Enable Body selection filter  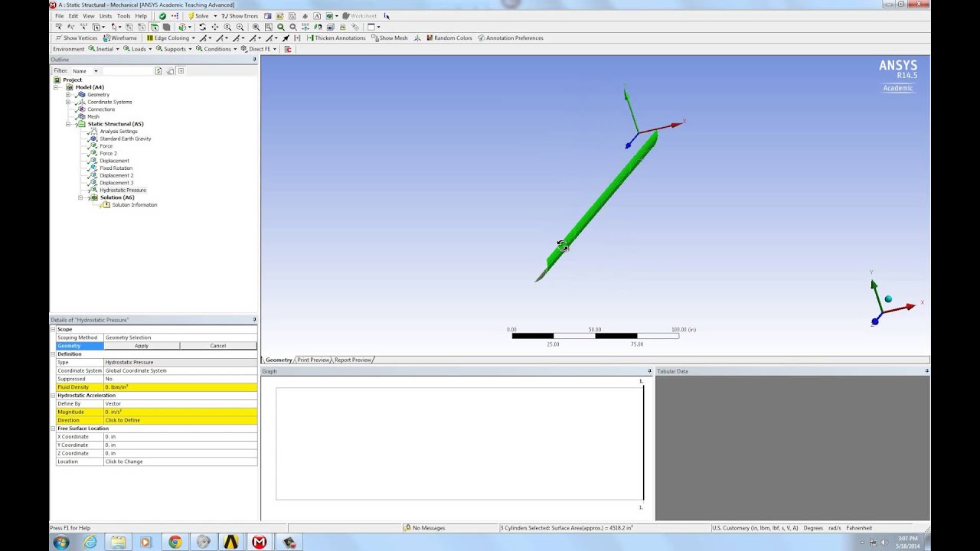[x=166, y=27]
